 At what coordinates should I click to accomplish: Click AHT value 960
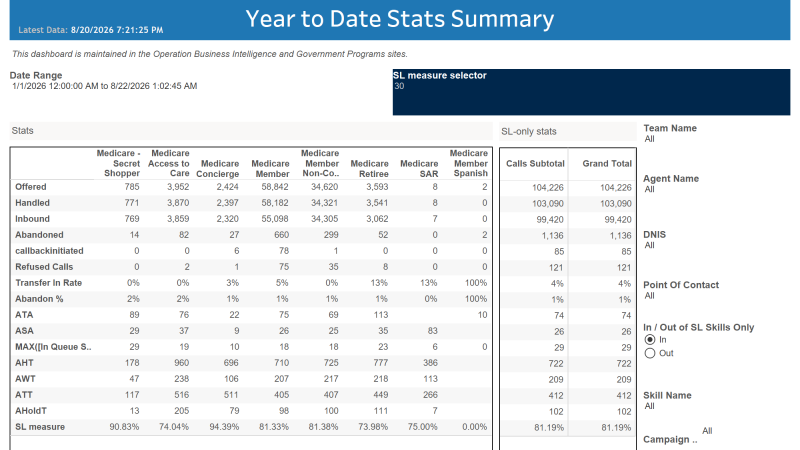(182, 363)
